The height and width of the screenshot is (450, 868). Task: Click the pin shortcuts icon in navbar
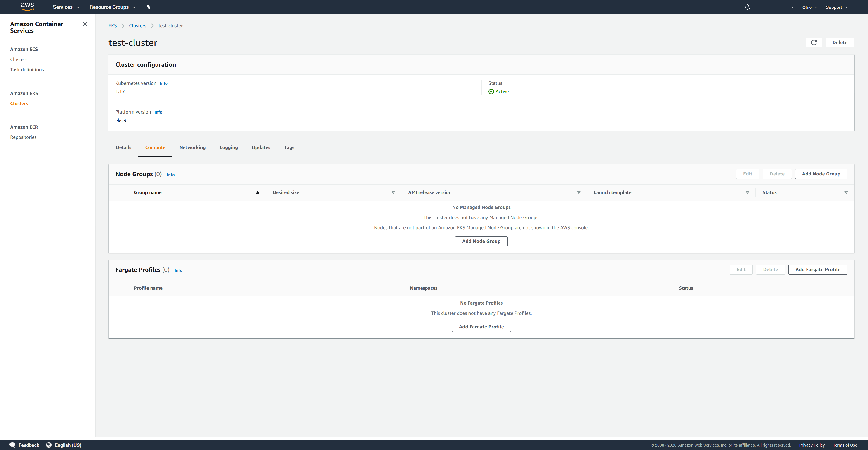coord(148,7)
